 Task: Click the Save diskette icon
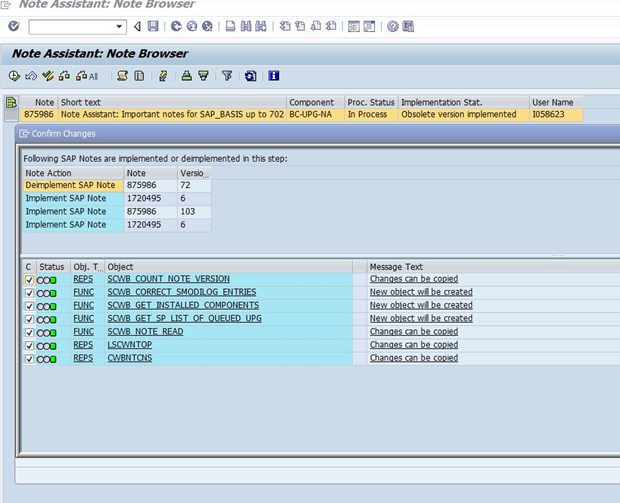[153, 26]
